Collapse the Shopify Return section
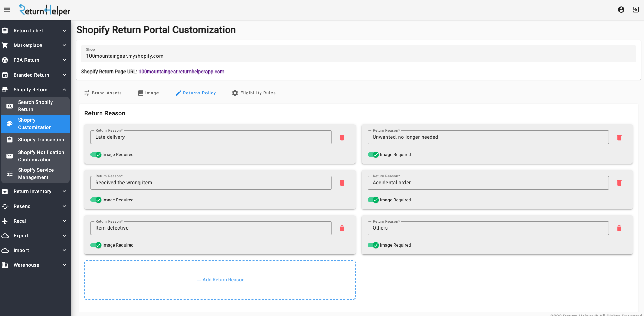 coord(35,89)
